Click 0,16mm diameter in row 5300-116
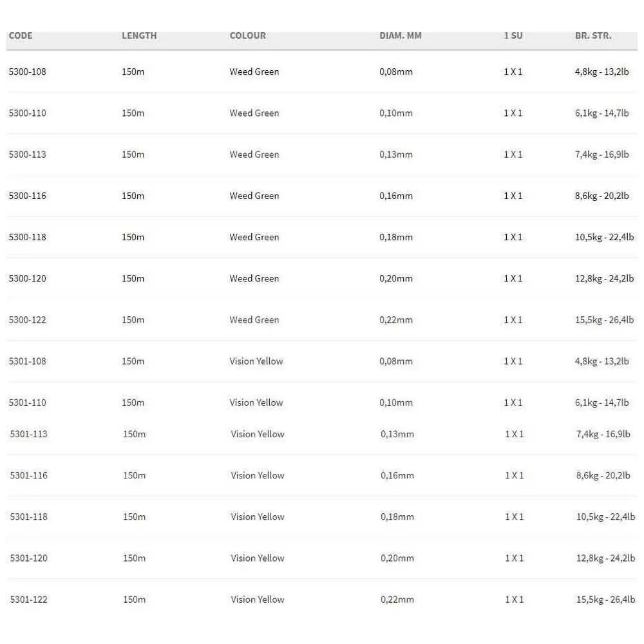The height and width of the screenshot is (644, 644). pyautogui.click(x=396, y=196)
